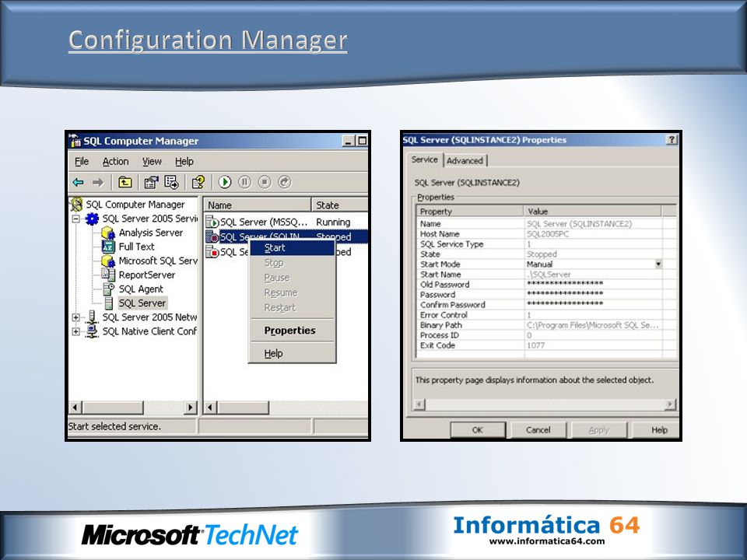Click the Running state of SQL Server (MSSQ...)
This screenshot has height=560, width=747.
pyautogui.click(x=333, y=222)
